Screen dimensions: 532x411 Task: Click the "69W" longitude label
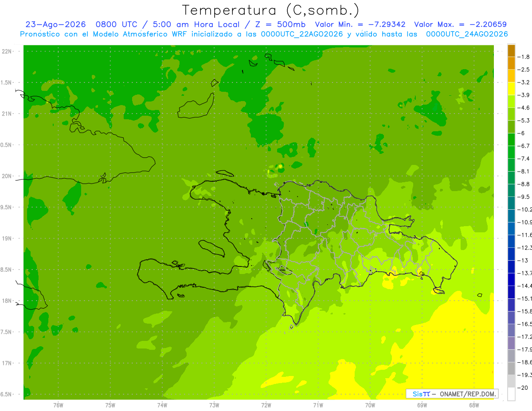[422, 405]
